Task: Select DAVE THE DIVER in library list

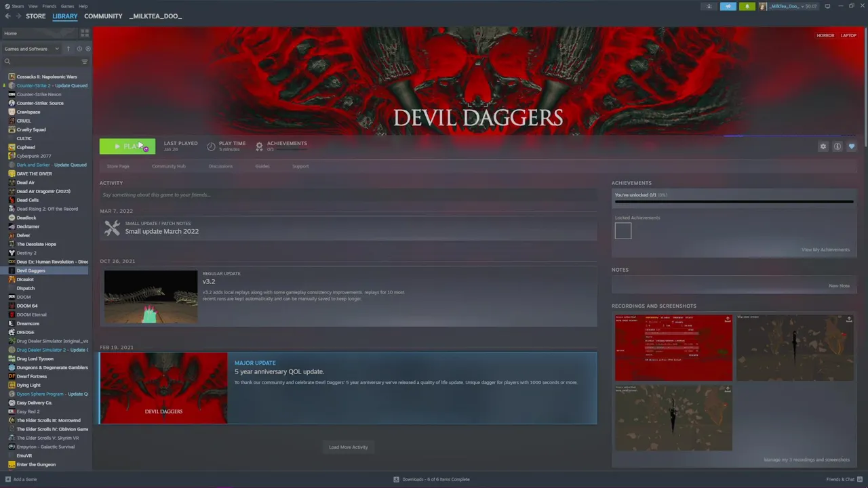Action: click(x=34, y=174)
